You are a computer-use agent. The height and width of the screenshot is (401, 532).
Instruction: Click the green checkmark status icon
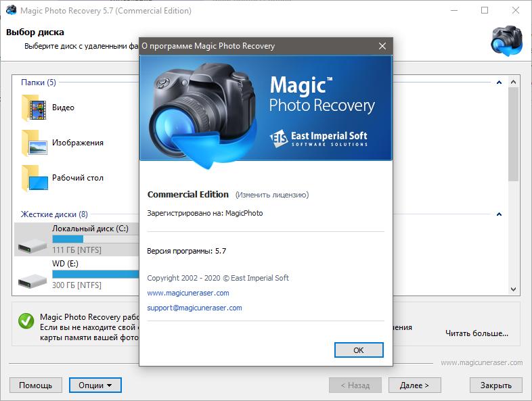26,321
